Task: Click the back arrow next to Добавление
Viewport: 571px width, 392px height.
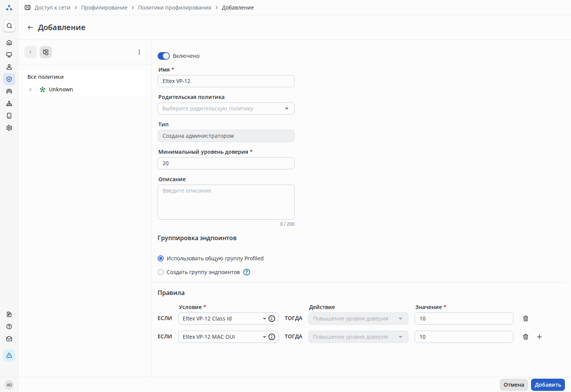Action: 30,27
